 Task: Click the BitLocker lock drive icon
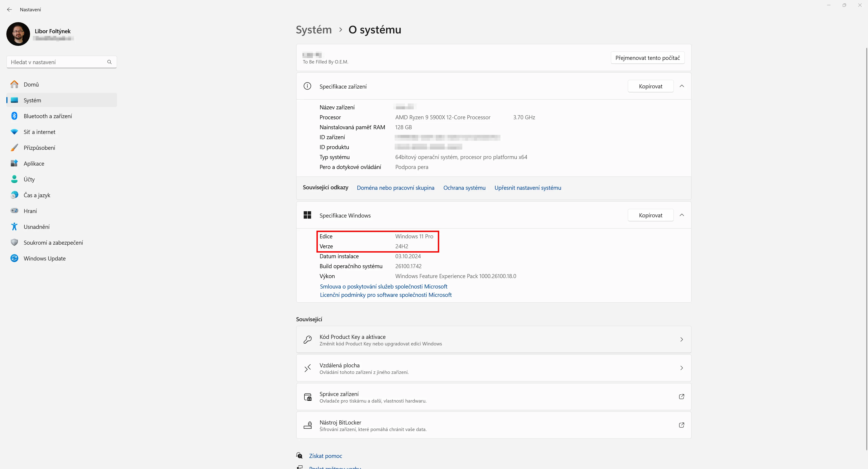(308, 425)
